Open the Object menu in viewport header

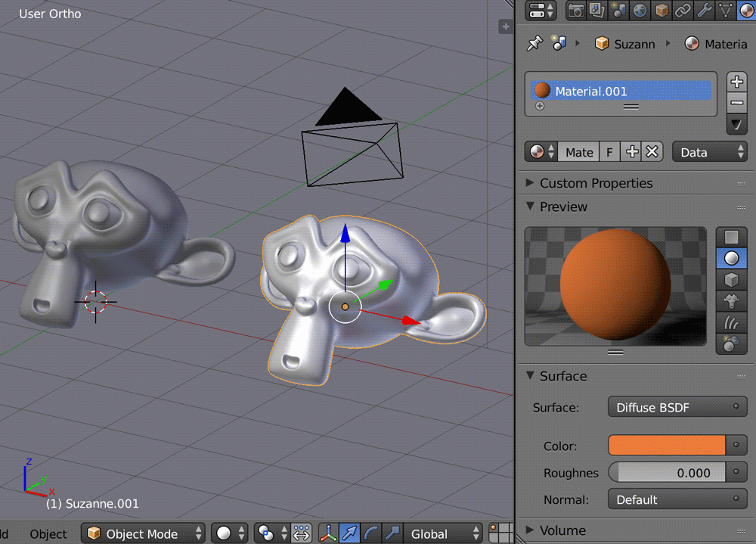click(48, 534)
